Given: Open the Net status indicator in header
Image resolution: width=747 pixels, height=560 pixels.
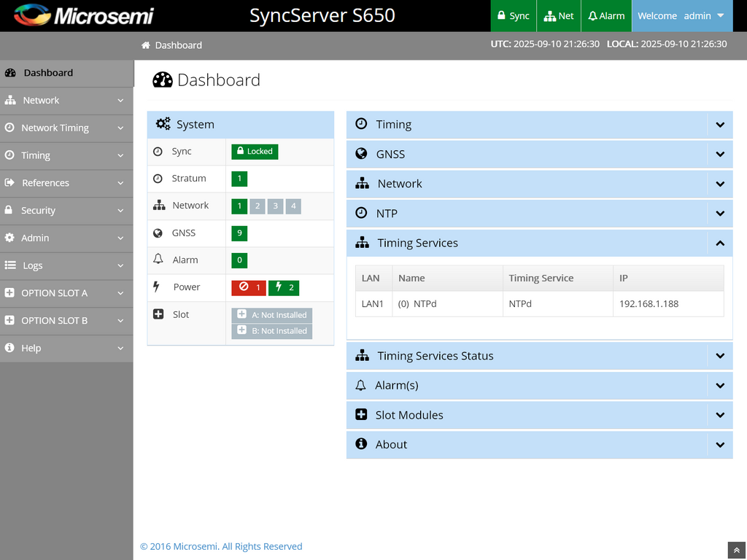Looking at the screenshot, I should click(559, 16).
